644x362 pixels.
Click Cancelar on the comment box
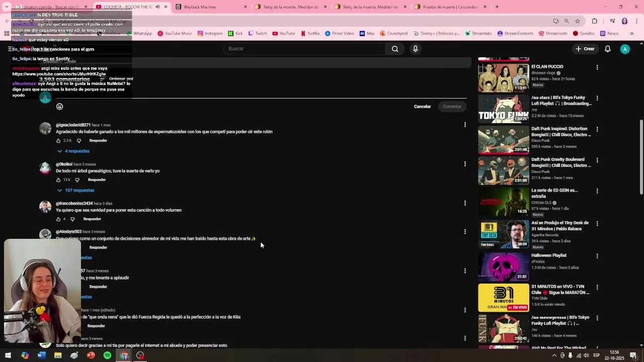(422, 107)
